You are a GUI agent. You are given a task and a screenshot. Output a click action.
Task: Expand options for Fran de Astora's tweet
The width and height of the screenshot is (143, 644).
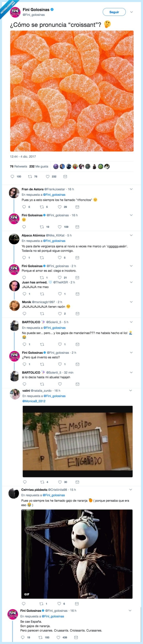[x=131, y=189]
